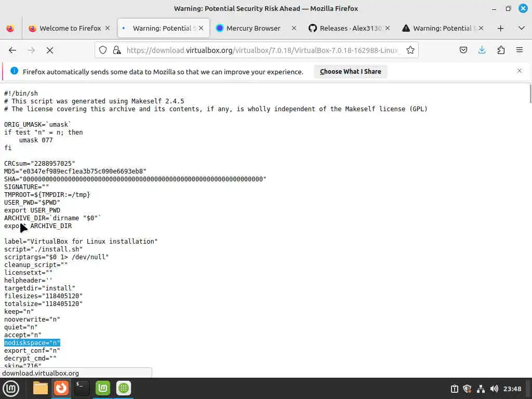The height and width of the screenshot is (399, 532).
Task: Click the CRCsum="2288957025" line
Action: pos(39,164)
